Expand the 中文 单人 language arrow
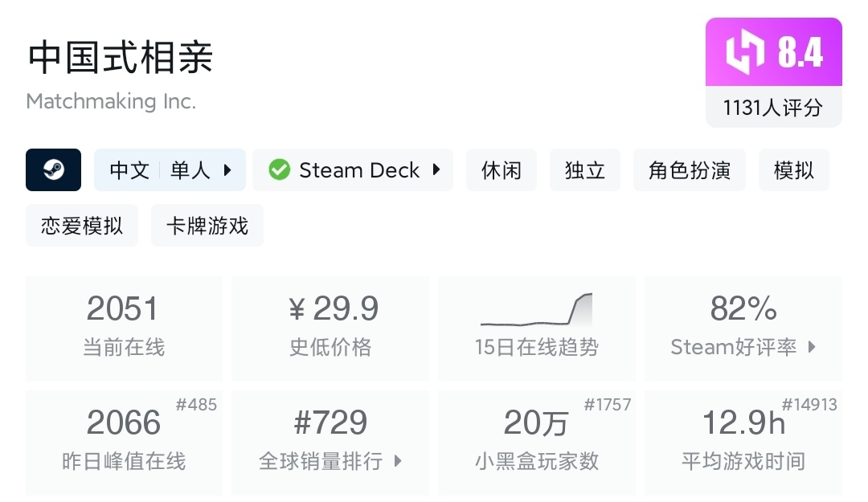Viewport: 868px width, 502px height. pyautogui.click(x=227, y=170)
